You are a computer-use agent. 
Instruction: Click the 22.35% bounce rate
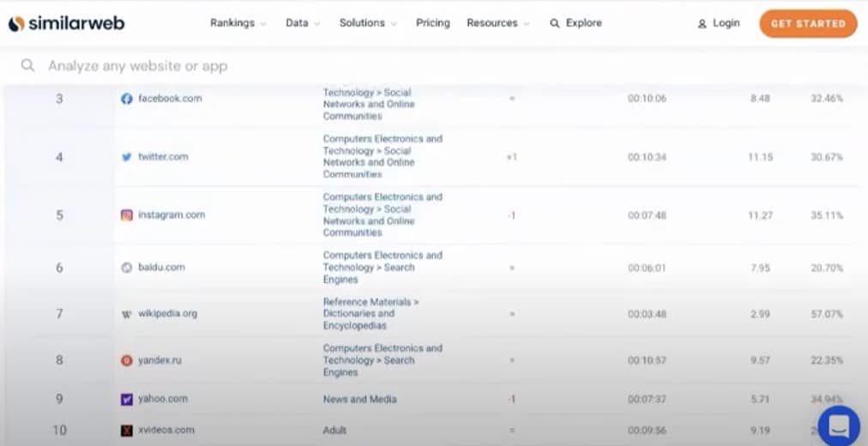[827, 361]
